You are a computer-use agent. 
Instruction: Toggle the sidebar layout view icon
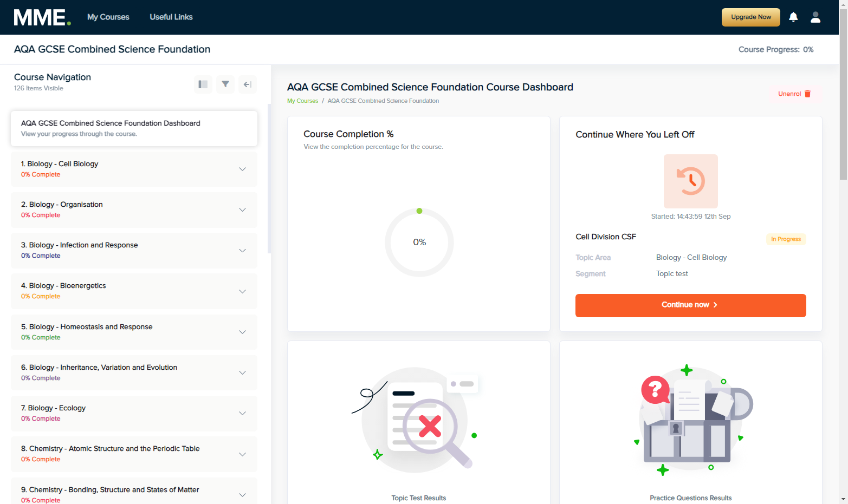pyautogui.click(x=203, y=84)
